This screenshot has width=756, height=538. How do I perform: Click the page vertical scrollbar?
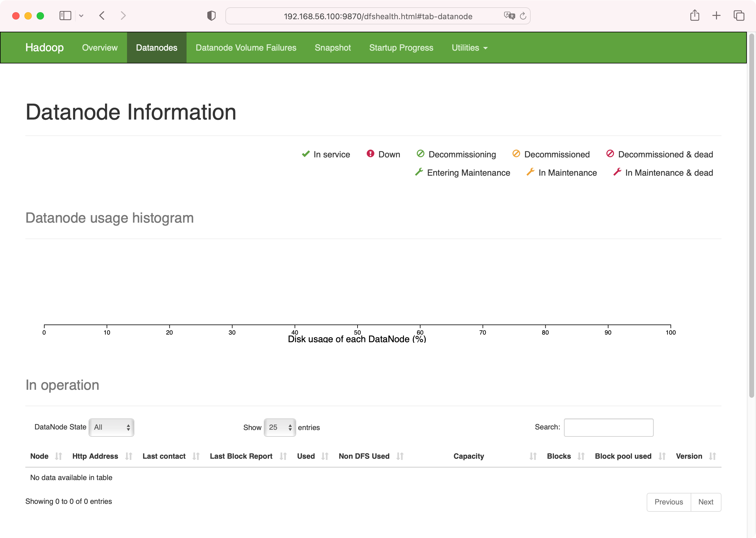(x=751, y=215)
